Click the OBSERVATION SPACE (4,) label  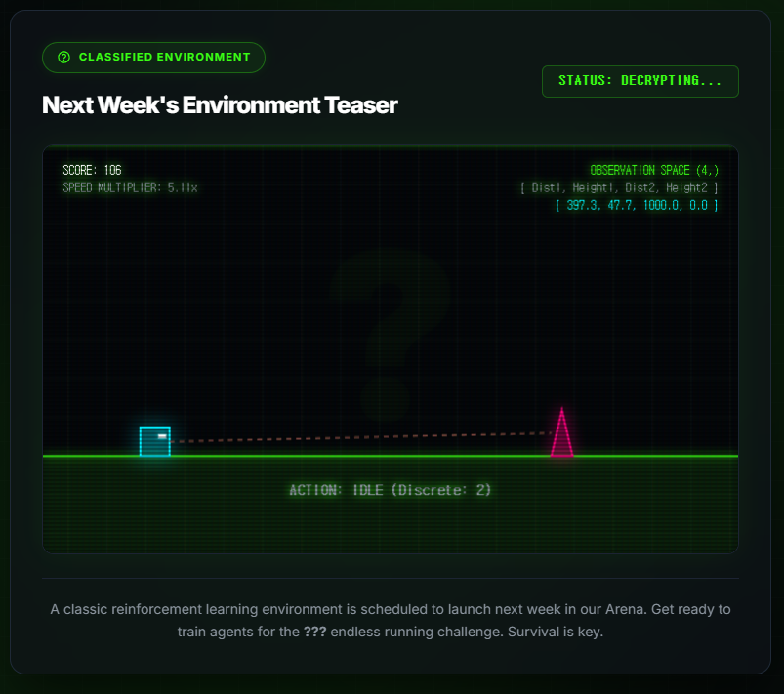[654, 170]
